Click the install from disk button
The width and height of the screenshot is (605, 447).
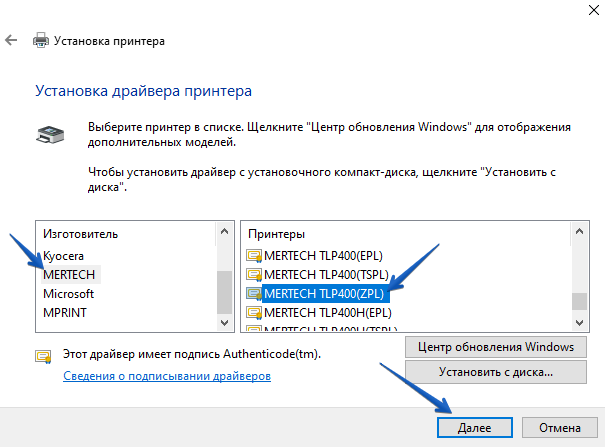click(x=496, y=372)
